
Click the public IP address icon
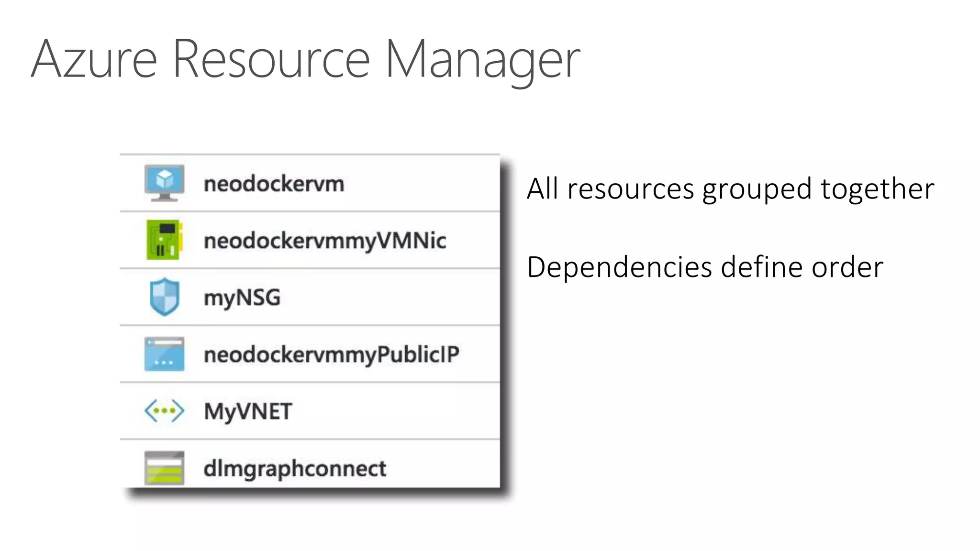coord(164,354)
